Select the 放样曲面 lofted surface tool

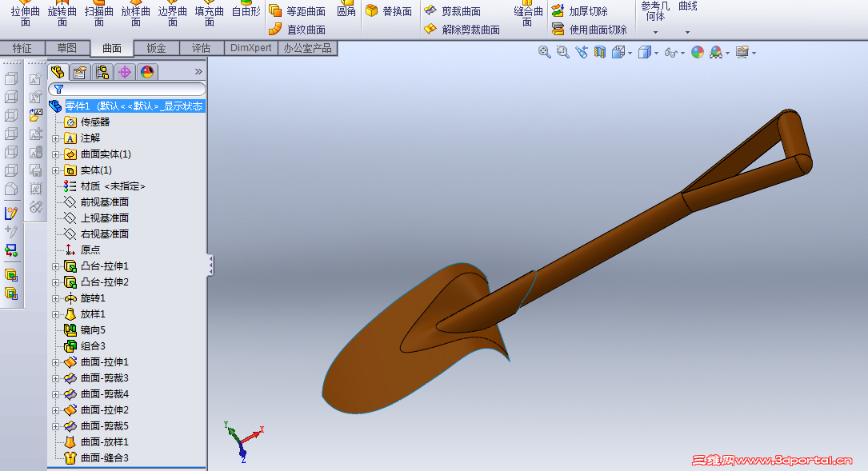click(136, 14)
